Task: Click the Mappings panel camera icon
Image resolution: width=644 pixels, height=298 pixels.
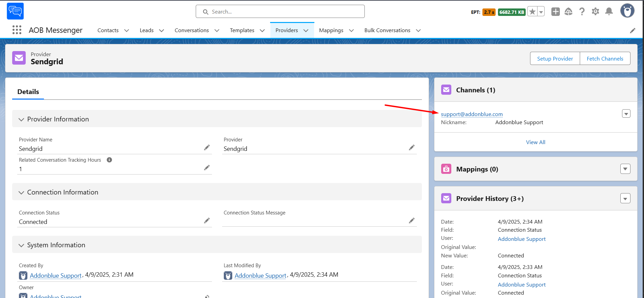Action: (x=446, y=169)
